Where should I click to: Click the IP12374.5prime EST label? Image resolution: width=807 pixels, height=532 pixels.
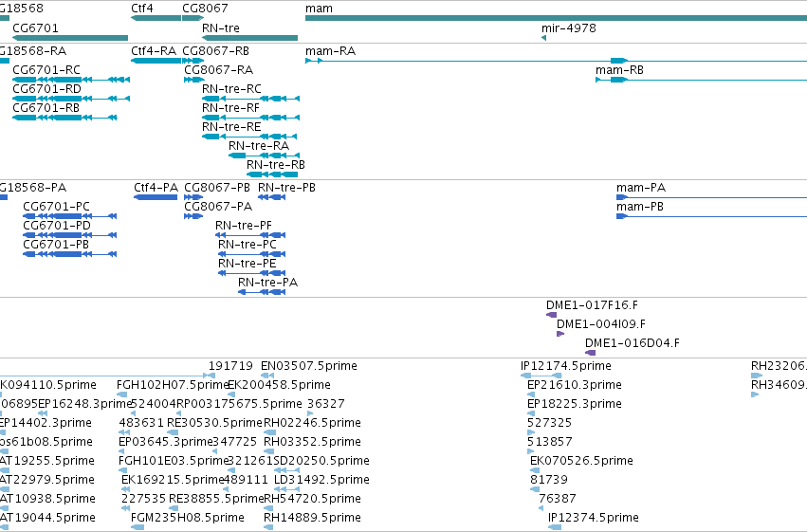[x=594, y=518]
